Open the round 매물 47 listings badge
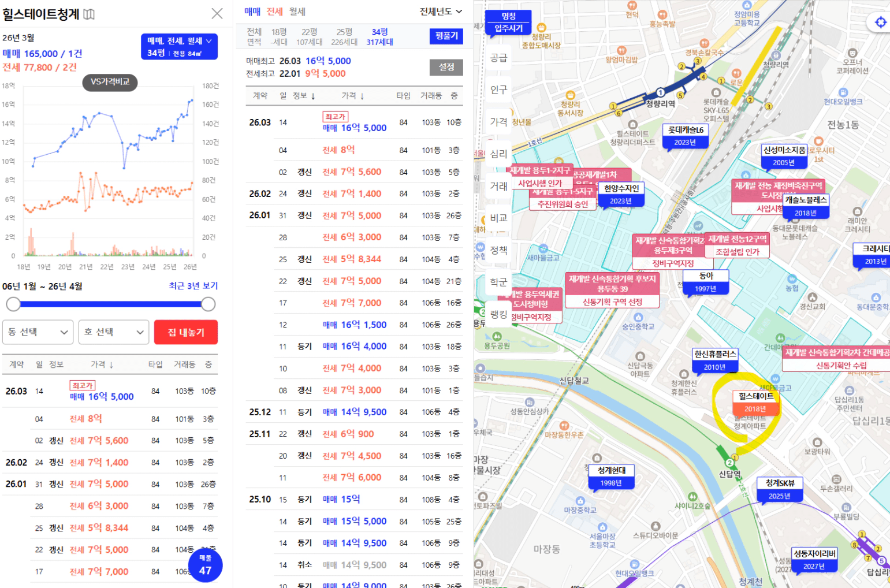The width and height of the screenshot is (890, 588). pos(205,565)
